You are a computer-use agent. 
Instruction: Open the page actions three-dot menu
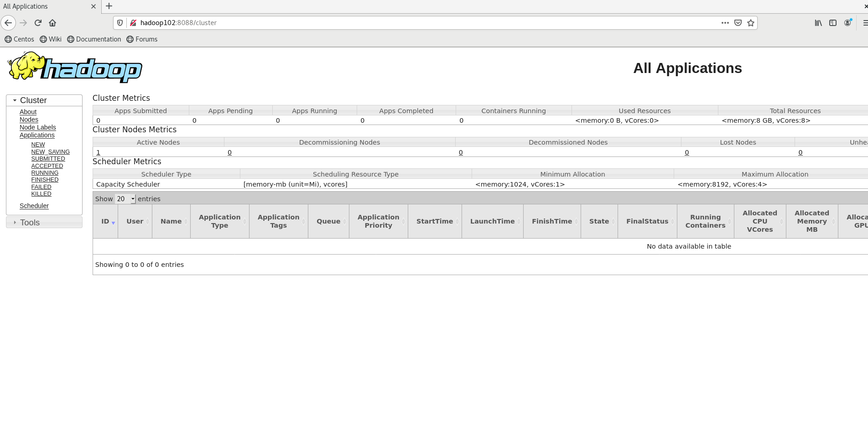click(725, 23)
